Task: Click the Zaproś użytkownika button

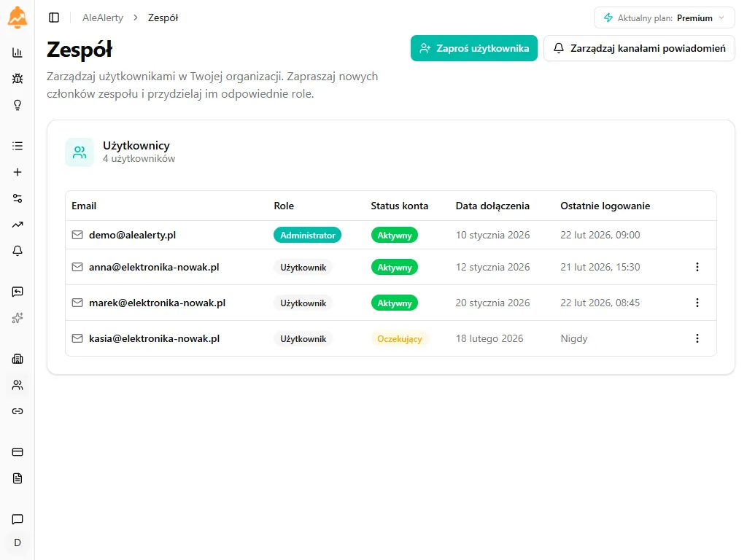Action: (474, 48)
